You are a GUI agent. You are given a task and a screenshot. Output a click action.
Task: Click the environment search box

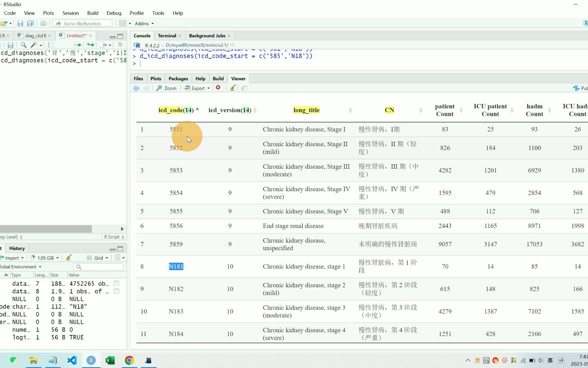(98, 267)
